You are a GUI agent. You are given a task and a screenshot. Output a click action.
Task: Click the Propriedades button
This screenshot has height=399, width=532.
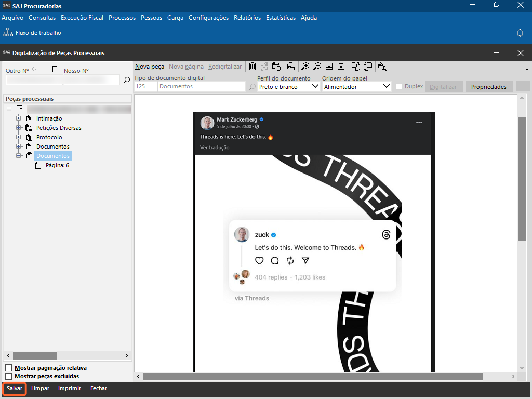[488, 87]
